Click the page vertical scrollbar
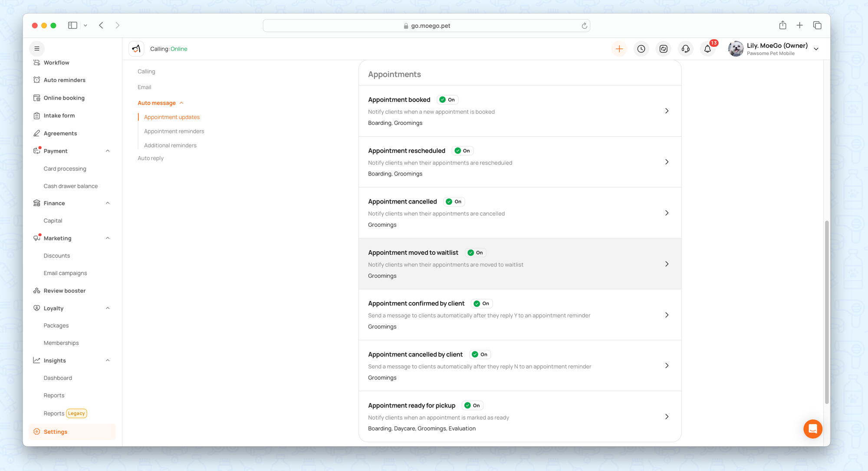The image size is (868, 471). [x=826, y=313]
